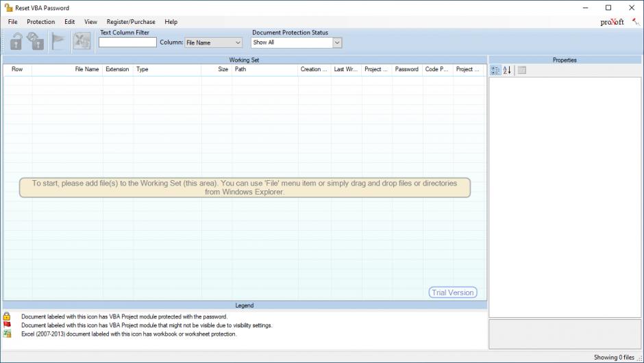
Task: Click the Text Column Filter input box
Action: tap(127, 42)
